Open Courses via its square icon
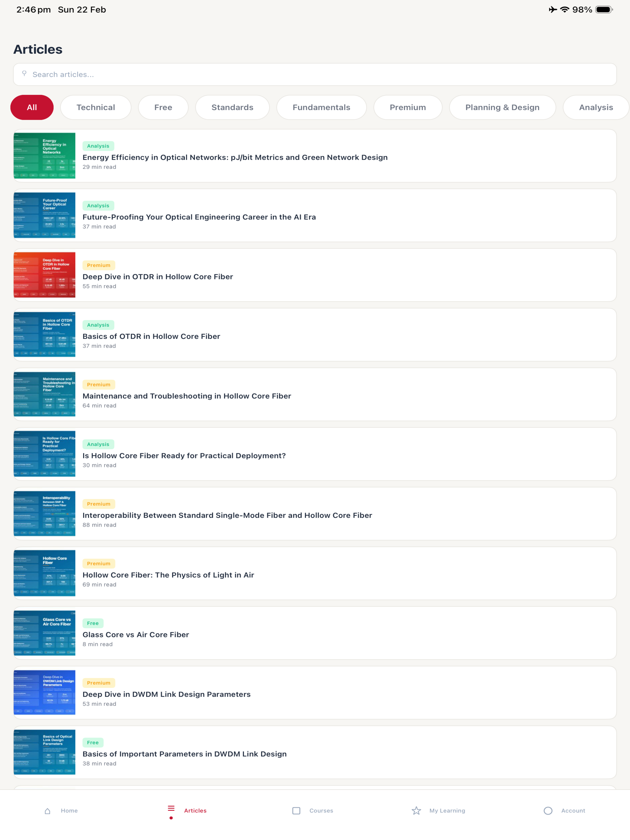Image resolution: width=630 pixels, height=840 pixels. (296, 811)
